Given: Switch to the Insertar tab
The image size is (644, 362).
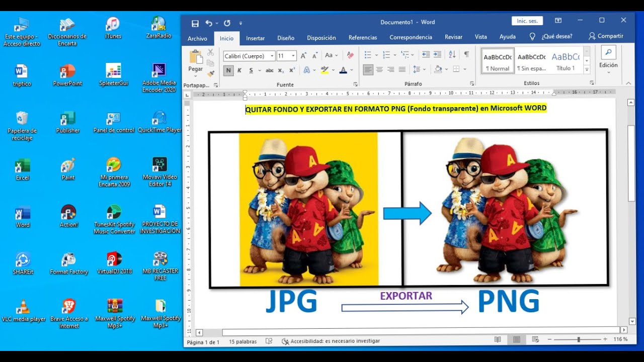Looking at the screenshot, I should [256, 38].
